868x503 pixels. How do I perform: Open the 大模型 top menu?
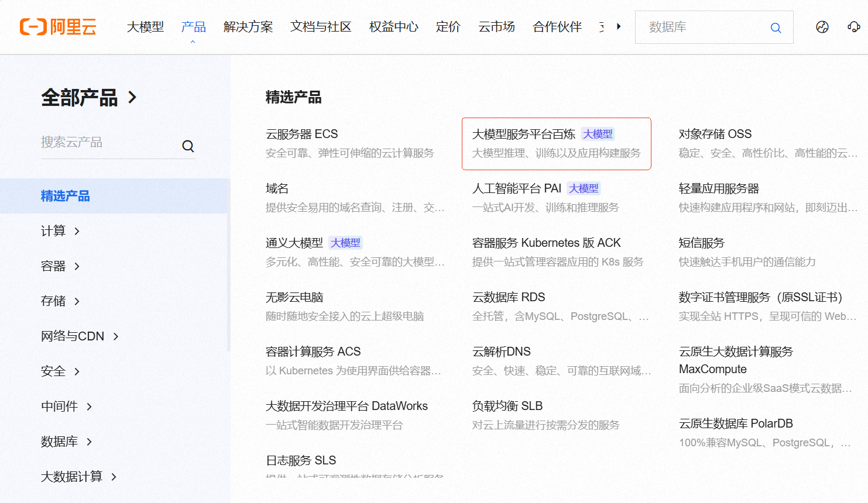(x=145, y=27)
